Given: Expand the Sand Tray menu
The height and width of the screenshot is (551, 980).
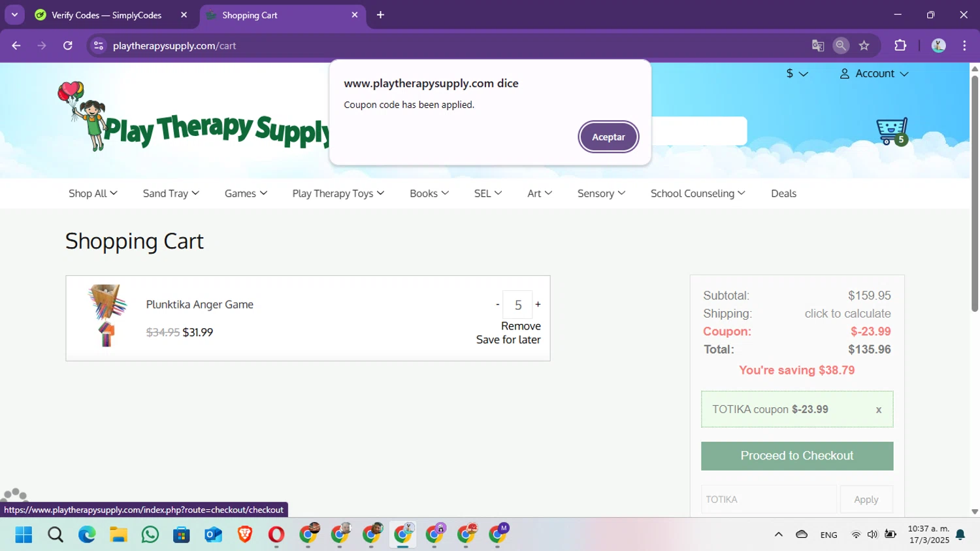Looking at the screenshot, I should coord(171,193).
